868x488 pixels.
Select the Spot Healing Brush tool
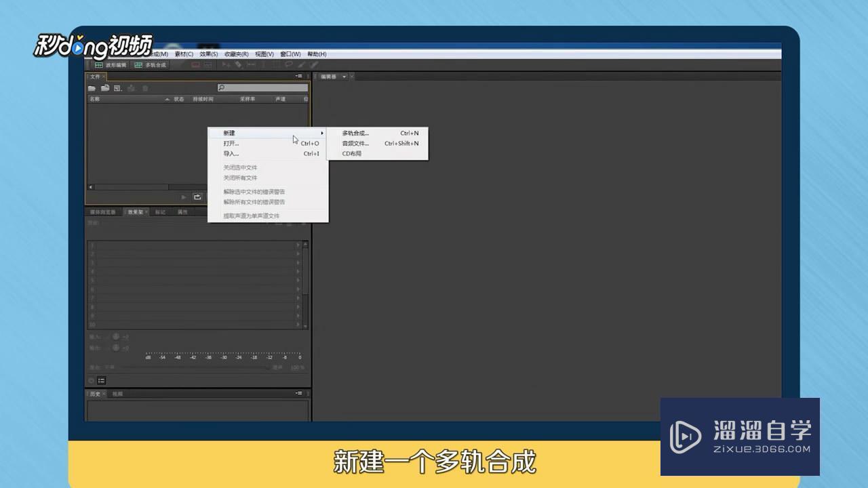click(314, 64)
